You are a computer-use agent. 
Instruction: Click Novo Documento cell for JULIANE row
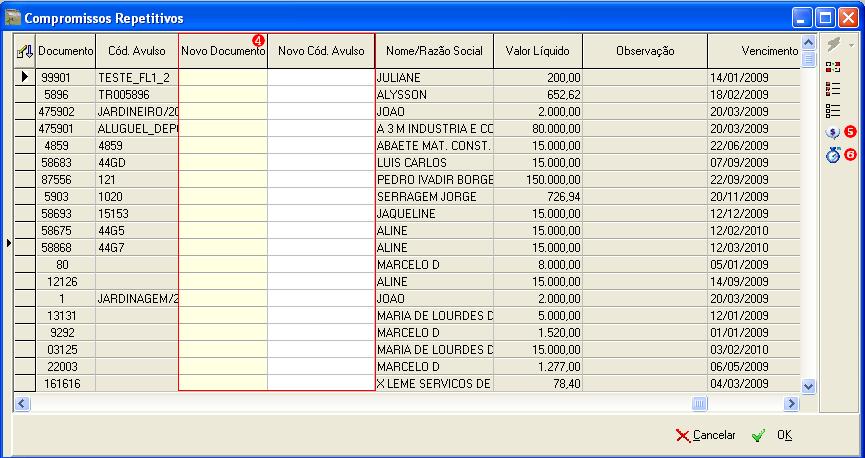(223, 77)
